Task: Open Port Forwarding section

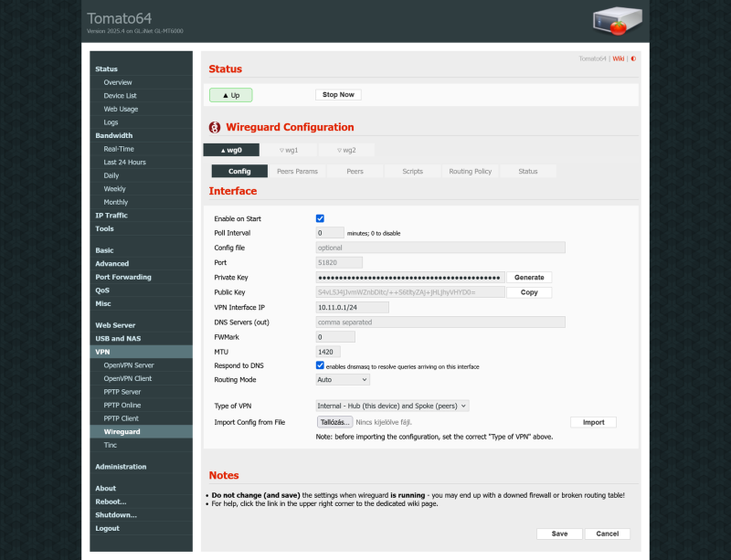Action: click(x=123, y=277)
